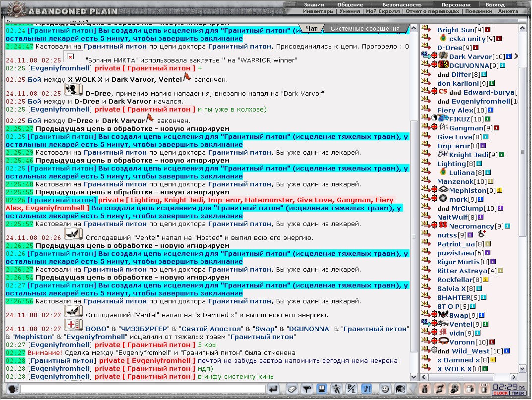Open the Анкета link
Screen dimensions: 532x400
[508, 11]
